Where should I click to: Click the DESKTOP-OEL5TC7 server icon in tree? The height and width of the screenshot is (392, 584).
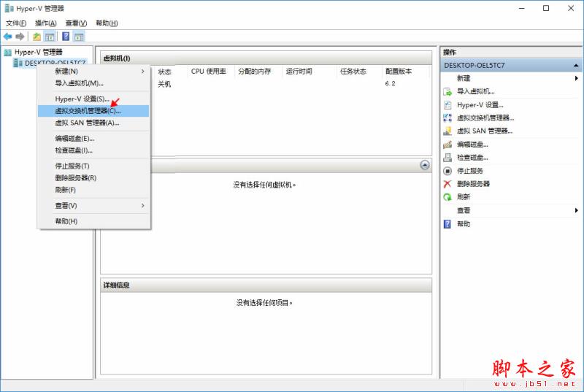tap(18, 63)
